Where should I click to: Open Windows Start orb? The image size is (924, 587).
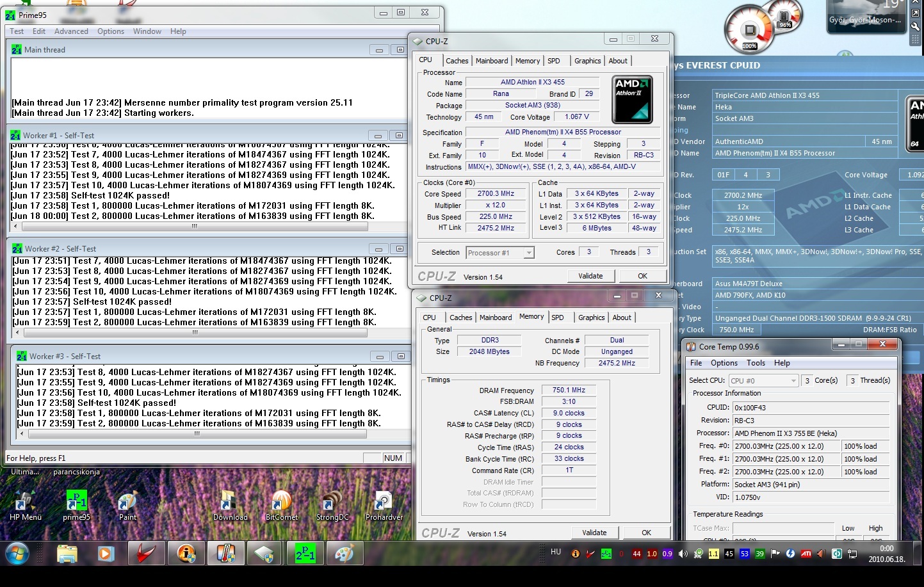click(x=17, y=553)
